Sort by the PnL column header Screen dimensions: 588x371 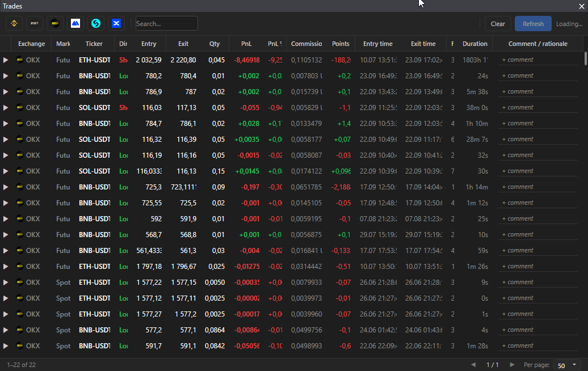(246, 44)
